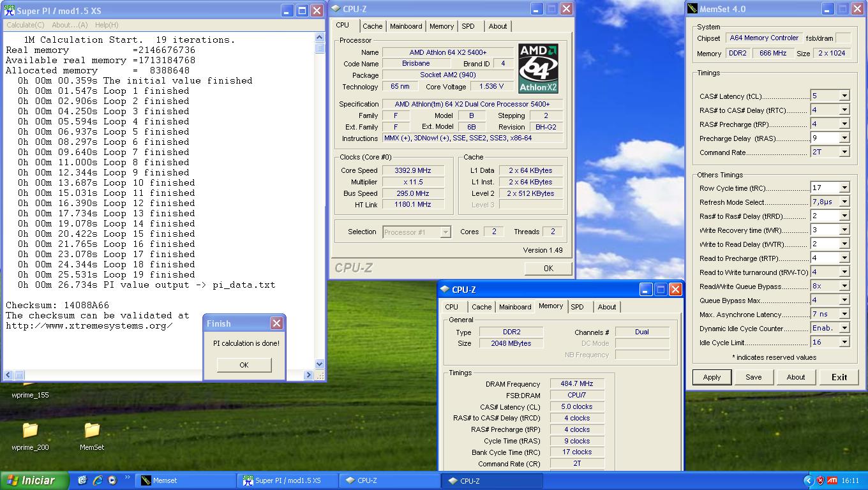Click the DRAM Frequency value 484.7 MHz
Viewport: 868px width, 490px height.
[x=577, y=383]
